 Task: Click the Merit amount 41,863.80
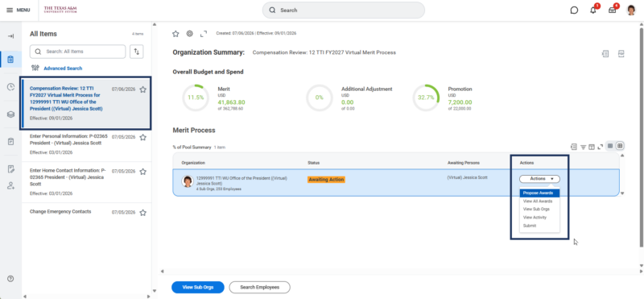tap(231, 102)
